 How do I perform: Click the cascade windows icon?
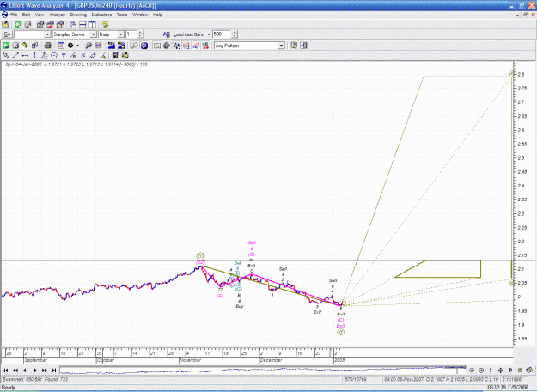tap(73, 24)
